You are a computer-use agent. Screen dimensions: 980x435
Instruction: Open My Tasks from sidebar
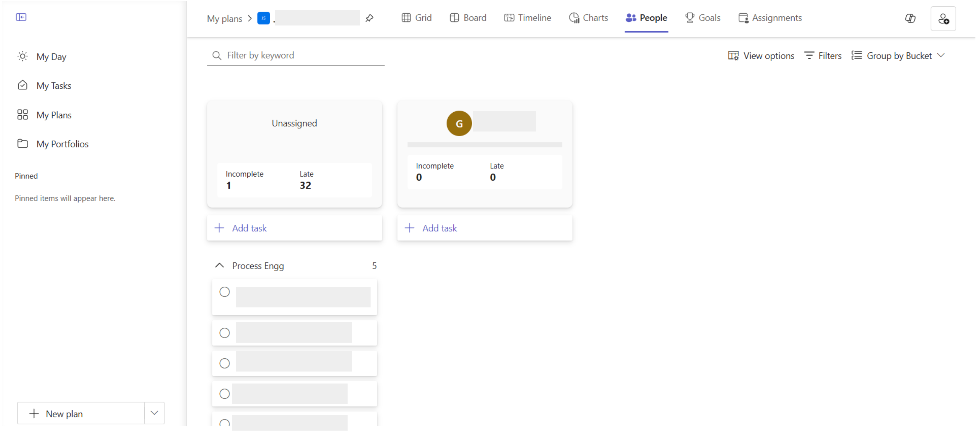click(x=44, y=86)
